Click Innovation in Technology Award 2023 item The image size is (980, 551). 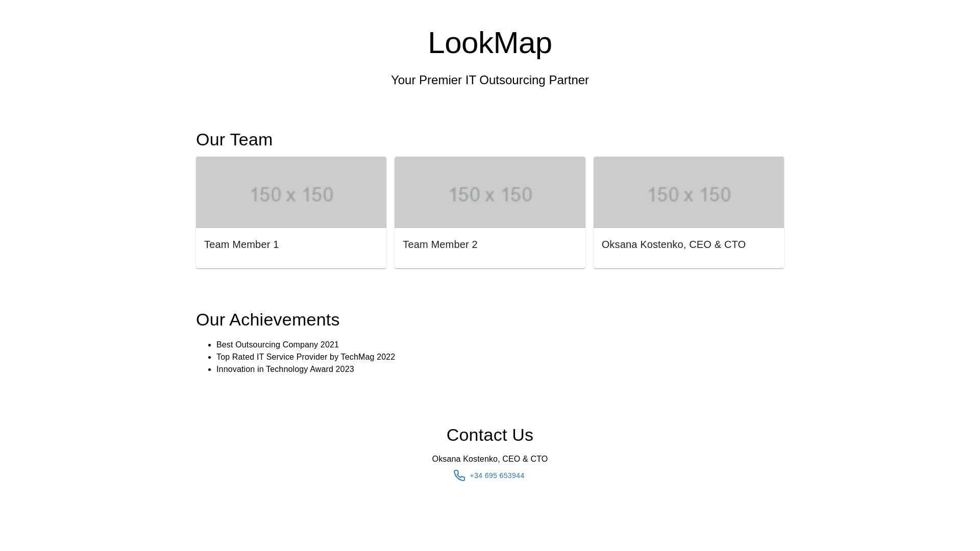[285, 369]
